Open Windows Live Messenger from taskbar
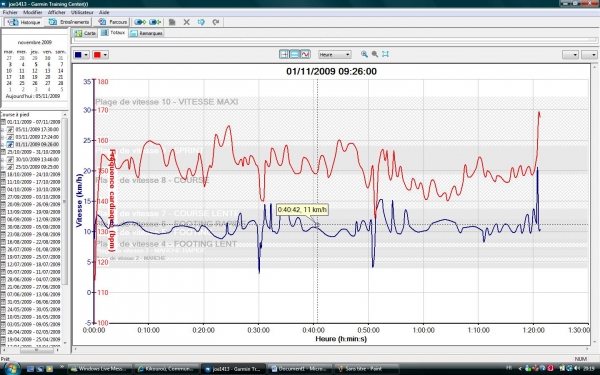 click(100, 369)
